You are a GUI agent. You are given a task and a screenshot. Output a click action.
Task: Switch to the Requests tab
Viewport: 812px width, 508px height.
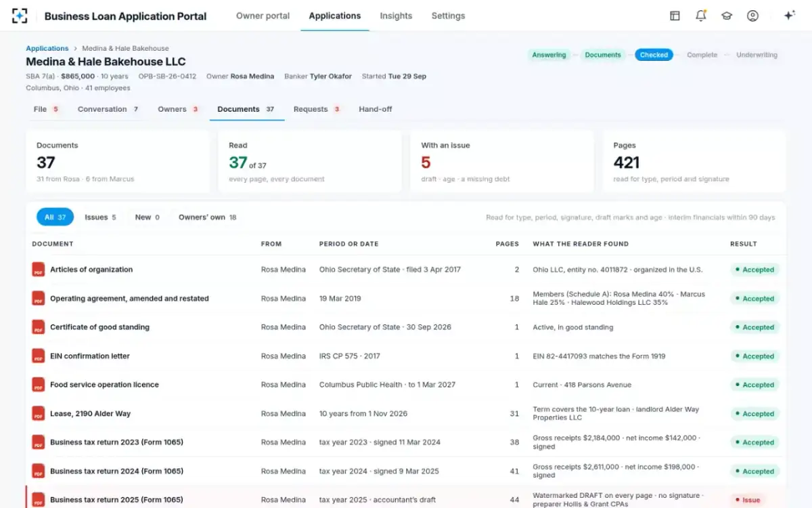(317, 109)
